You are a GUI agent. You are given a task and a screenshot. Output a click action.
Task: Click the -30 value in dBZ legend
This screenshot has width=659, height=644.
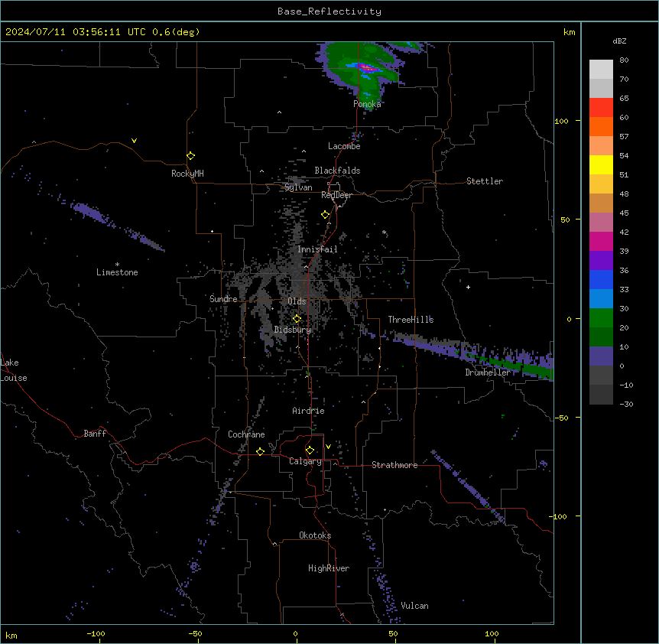626,404
